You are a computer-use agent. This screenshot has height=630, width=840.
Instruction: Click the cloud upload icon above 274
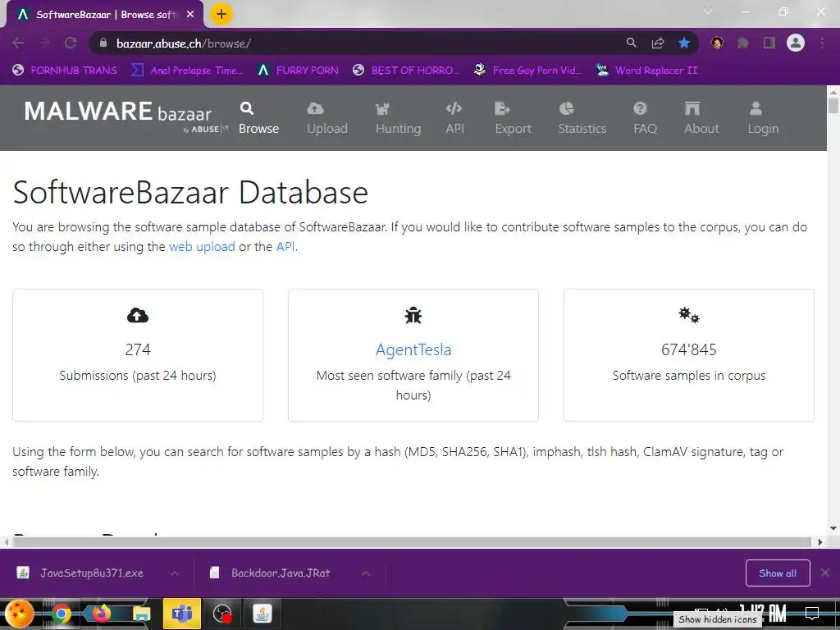(x=138, y=316)
